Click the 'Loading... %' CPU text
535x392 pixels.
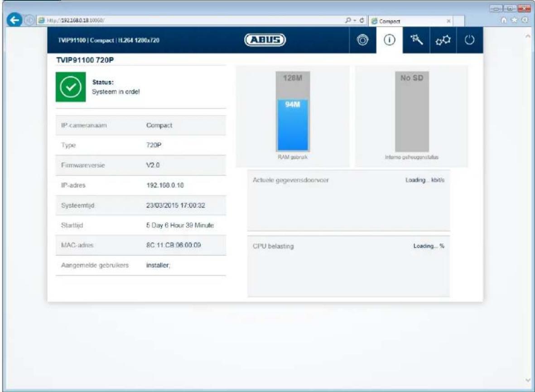pos(429,246)
